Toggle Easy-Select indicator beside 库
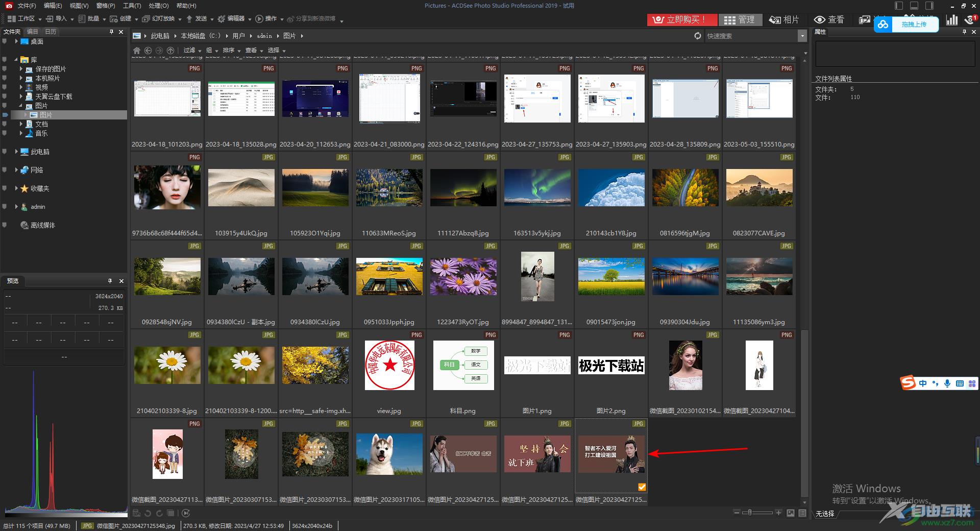980x531 pixels. pos(5,60)
